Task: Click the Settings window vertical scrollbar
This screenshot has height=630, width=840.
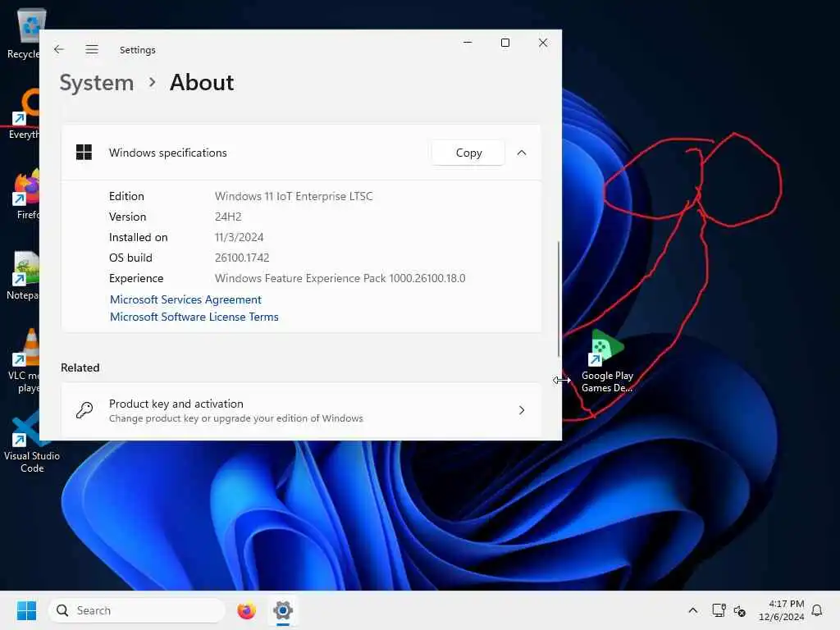Action: (x=558, y=299)
